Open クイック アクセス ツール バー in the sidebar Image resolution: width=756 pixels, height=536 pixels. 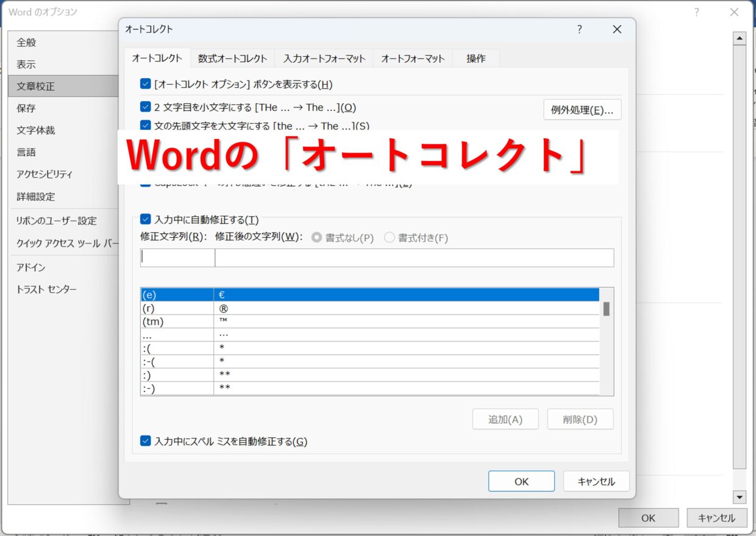[x=63, y=243]
